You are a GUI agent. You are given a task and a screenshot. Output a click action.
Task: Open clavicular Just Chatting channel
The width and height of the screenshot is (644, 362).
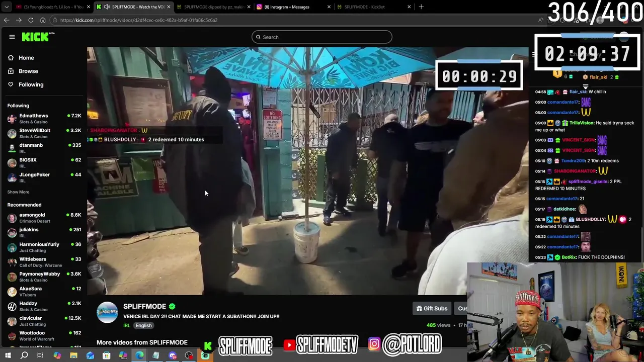tap(44, 321)
